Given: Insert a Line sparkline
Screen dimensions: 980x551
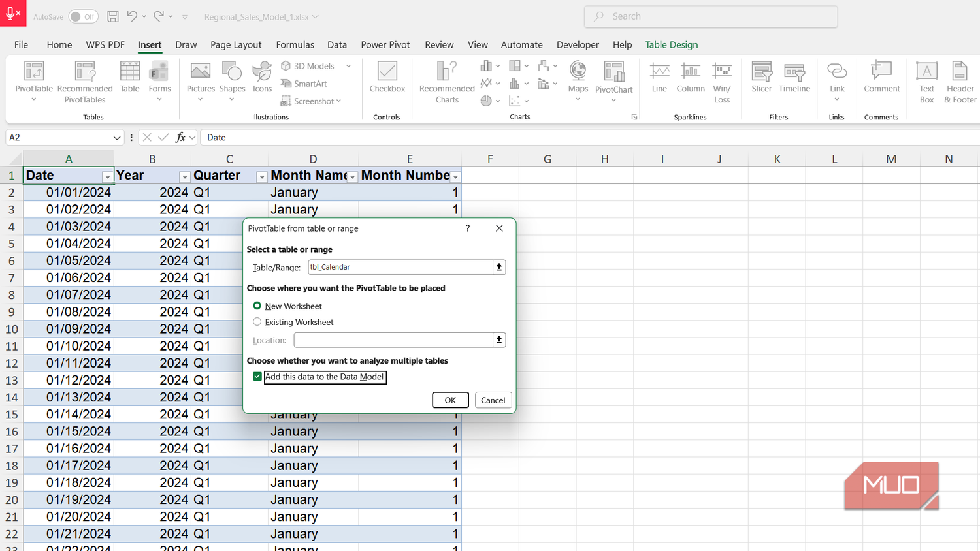Looking at the screenshot, I should 659,77.
